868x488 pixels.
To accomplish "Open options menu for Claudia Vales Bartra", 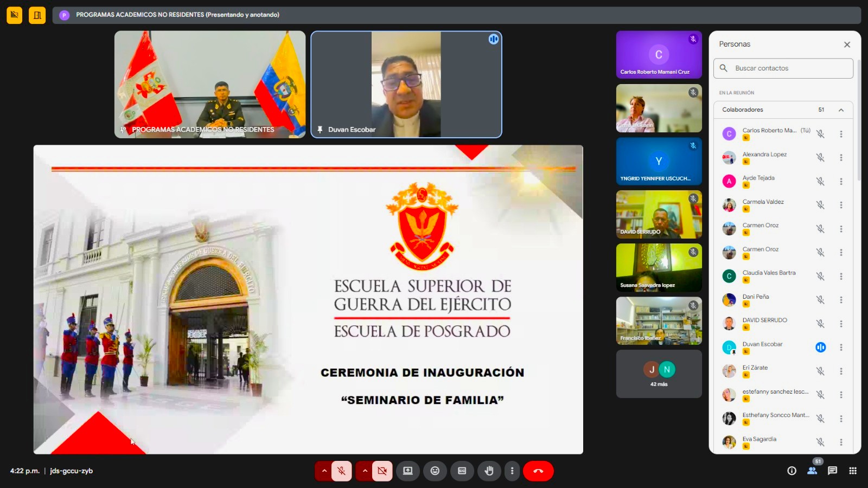I will tap(841, 276).
